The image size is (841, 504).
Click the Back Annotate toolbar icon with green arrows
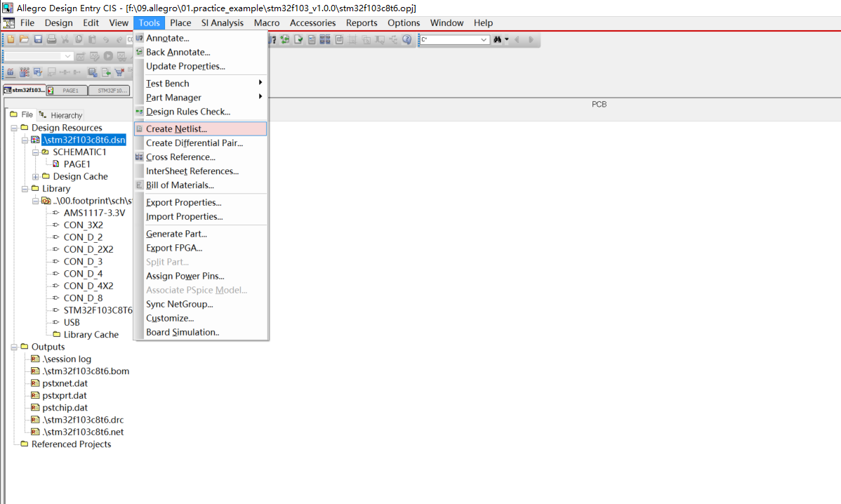coord(285,40)
